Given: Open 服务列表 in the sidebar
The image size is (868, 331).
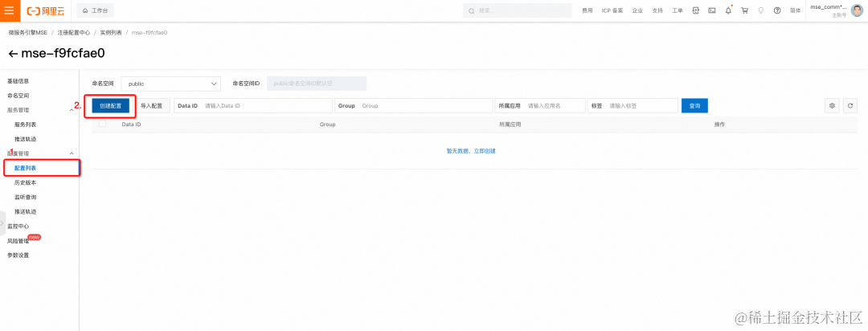Looking at the screenshot, I should pos(26,125).
